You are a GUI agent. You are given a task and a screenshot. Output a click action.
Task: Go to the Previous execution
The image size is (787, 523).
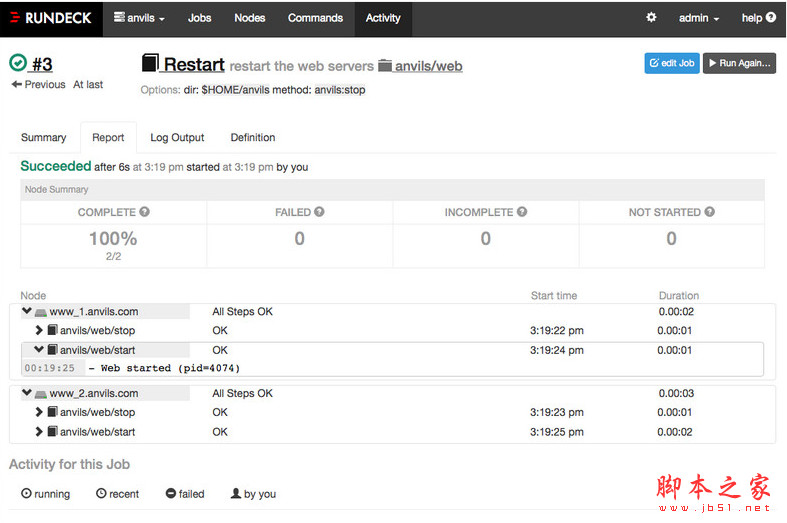point(39,84)
